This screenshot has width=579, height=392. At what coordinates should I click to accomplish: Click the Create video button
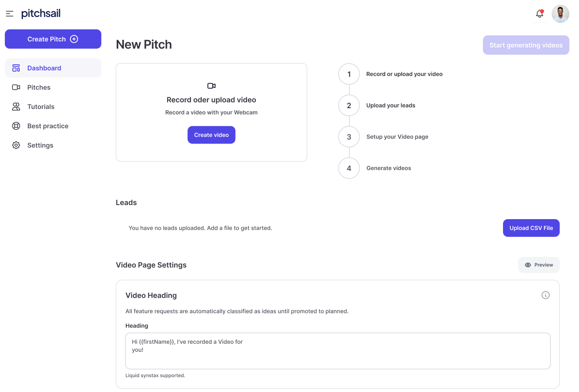(x=211, y=135)
